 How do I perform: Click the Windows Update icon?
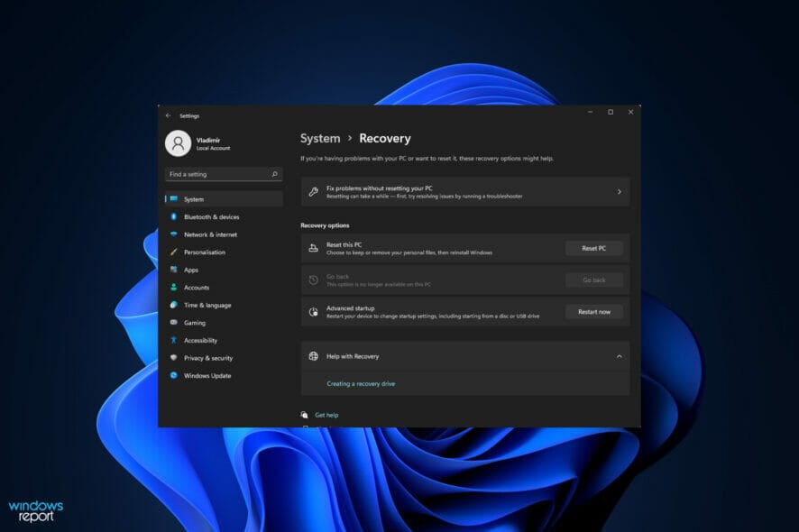coord(174,376)
